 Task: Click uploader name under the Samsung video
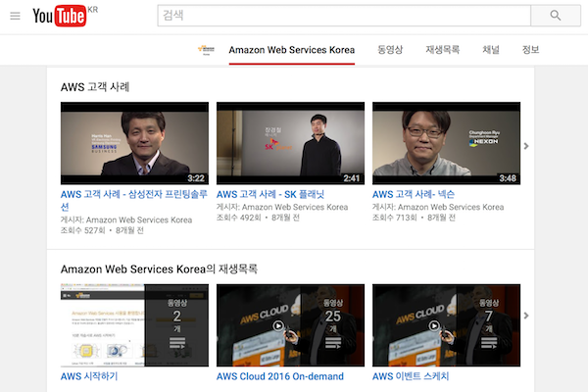pos(139,220)
